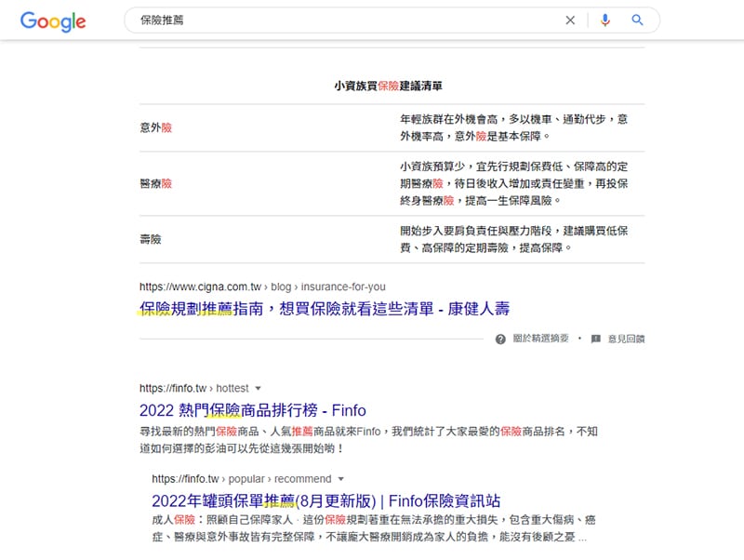
Task: Clear the search query with the X icon
Action: click(570, 20)
